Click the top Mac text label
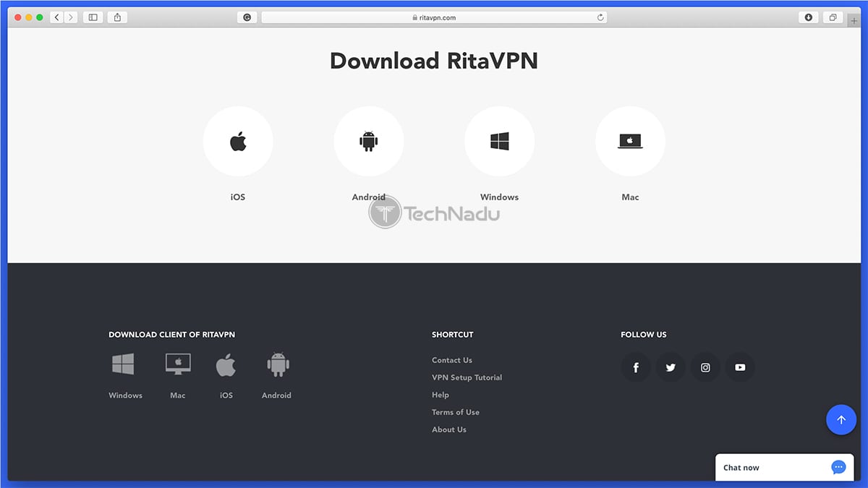This screenshot has height=488, width=868. (x=630, y=197)
